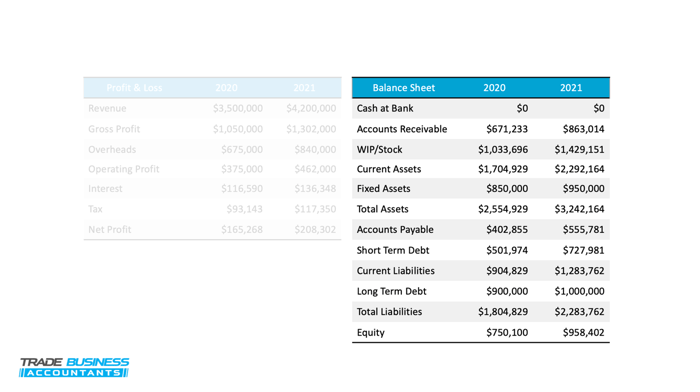Click faded Net Profit value $165,268
700x392 pixels.
click(x=242, y=230)
